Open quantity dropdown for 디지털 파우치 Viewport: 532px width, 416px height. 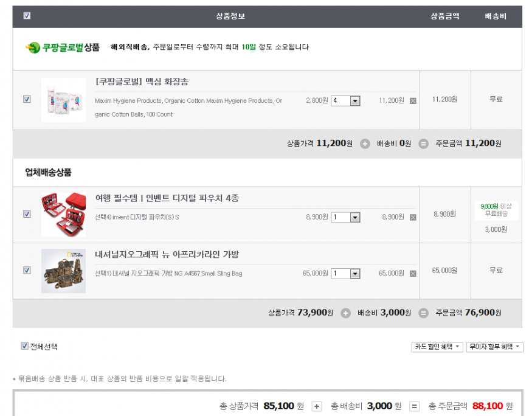click(x=355, y=217)
